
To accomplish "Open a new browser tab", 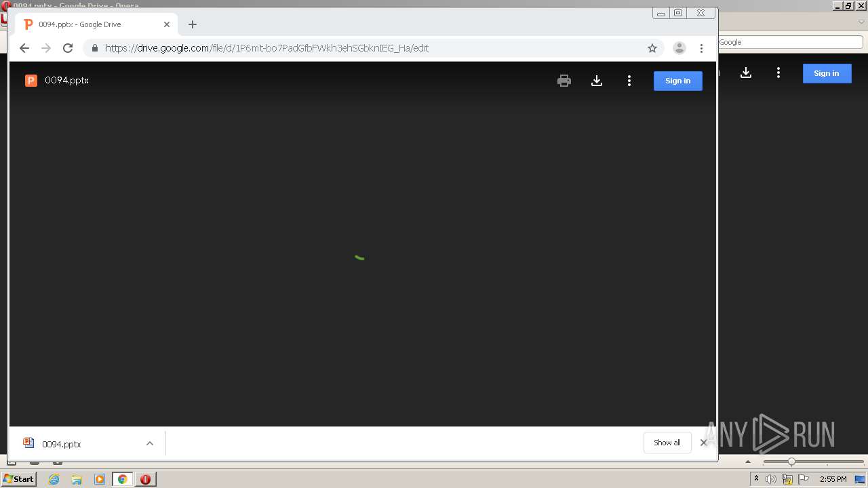I will [193, 24].
